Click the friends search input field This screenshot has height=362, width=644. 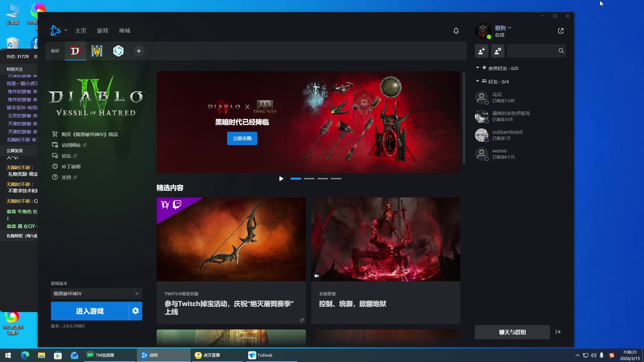[532, 51]
